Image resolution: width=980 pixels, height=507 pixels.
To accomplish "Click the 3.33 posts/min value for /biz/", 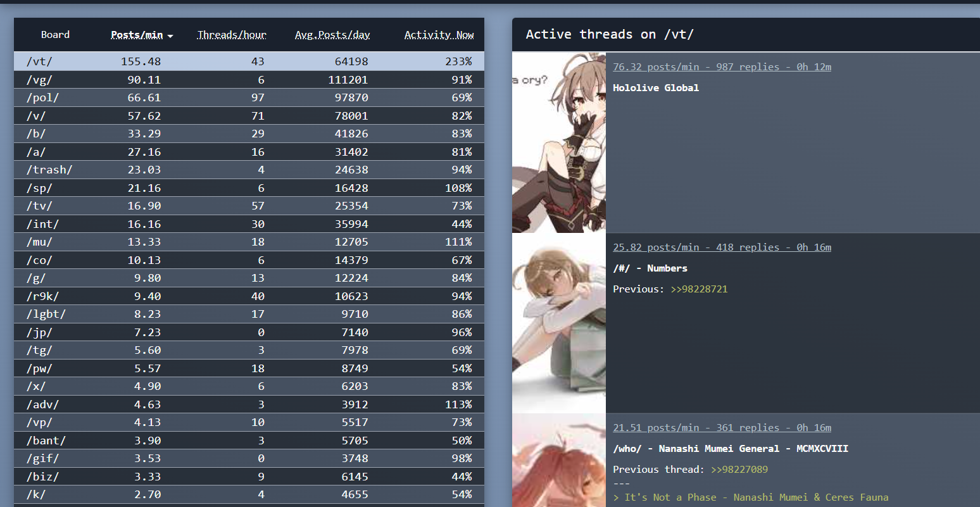I will (148, 477).
